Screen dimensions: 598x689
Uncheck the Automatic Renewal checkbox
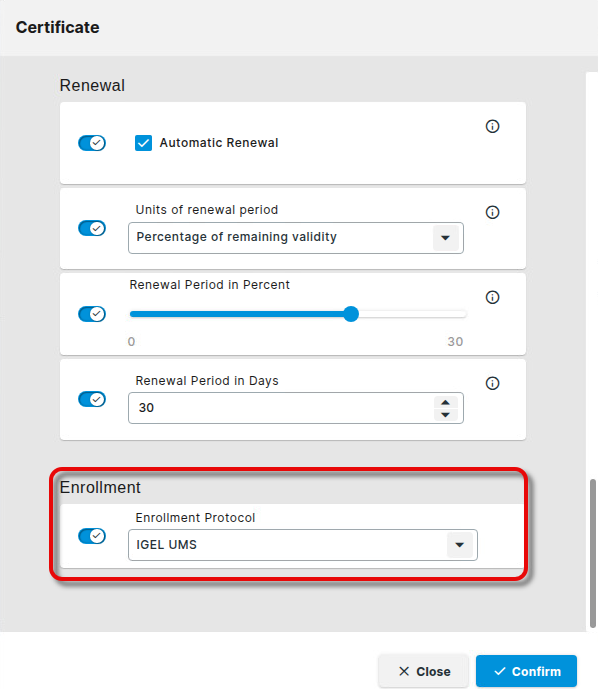pyautogui.click(x=143, y=143)
